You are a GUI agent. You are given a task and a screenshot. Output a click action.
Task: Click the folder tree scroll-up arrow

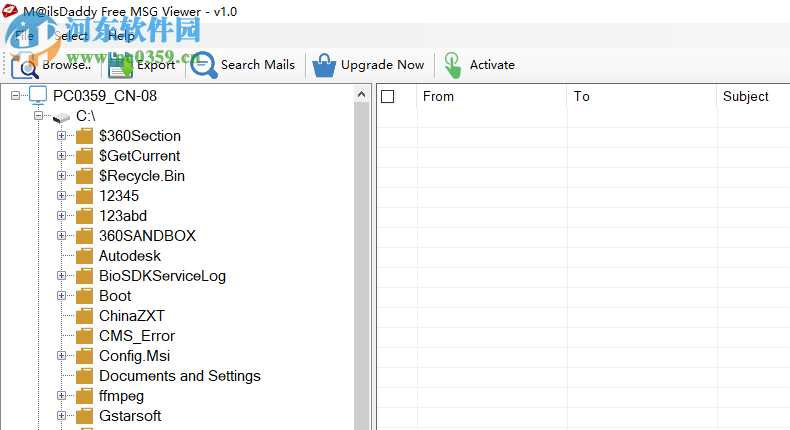point(361,94)
